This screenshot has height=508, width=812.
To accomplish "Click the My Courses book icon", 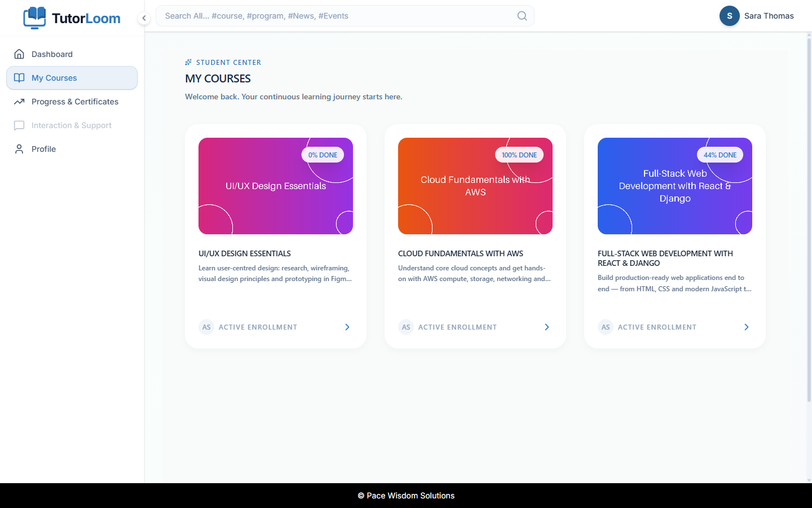I will click(19, 78).
